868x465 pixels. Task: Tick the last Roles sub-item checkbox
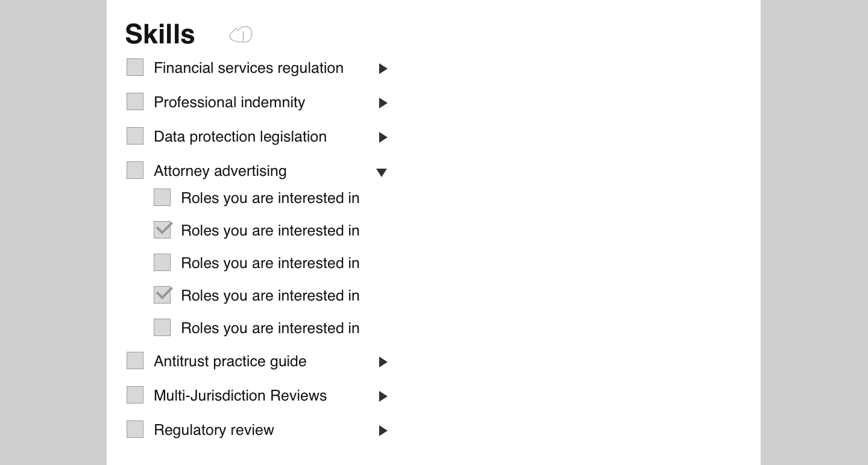point(162,328)
